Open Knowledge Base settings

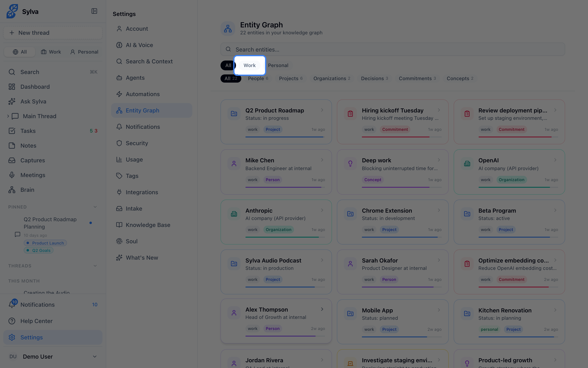pyautogui.click(x=152, y=225)
